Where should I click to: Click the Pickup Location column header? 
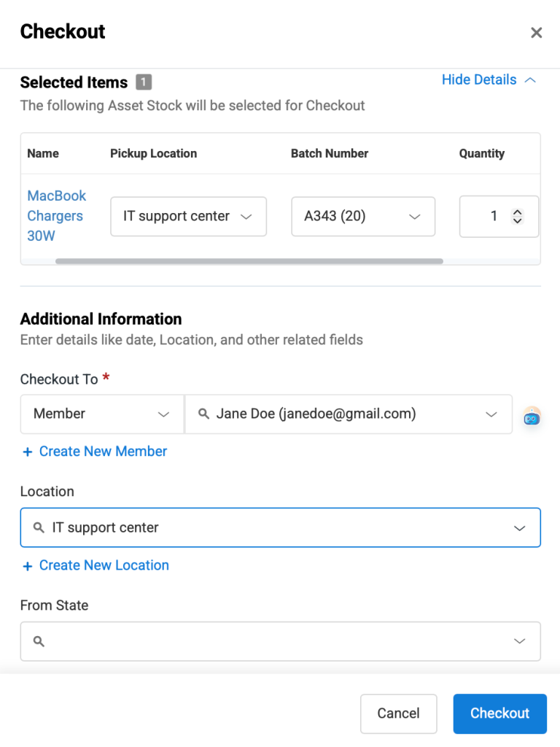[x=153, y=153]
